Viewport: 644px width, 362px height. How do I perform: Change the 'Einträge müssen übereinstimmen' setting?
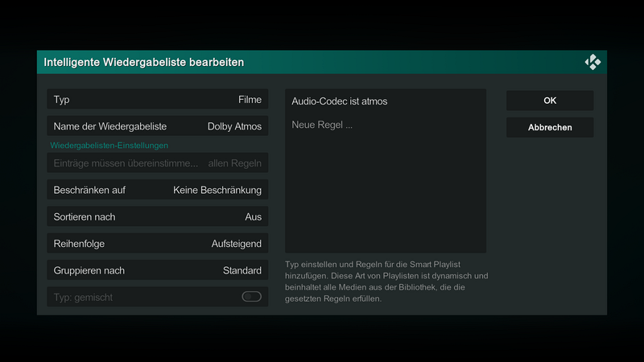click(x=158, y=163)
